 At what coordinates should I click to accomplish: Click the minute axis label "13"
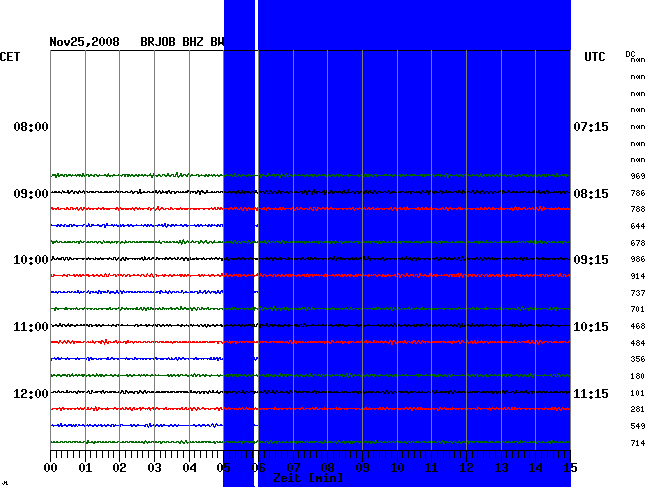coord(501,468)
